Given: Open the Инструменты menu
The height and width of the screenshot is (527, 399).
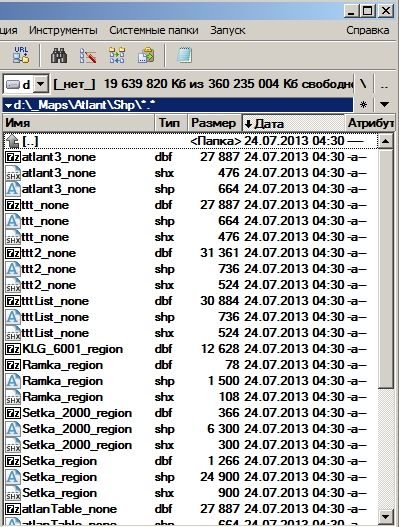Looking at the screenshot, I should click(63, 31).
